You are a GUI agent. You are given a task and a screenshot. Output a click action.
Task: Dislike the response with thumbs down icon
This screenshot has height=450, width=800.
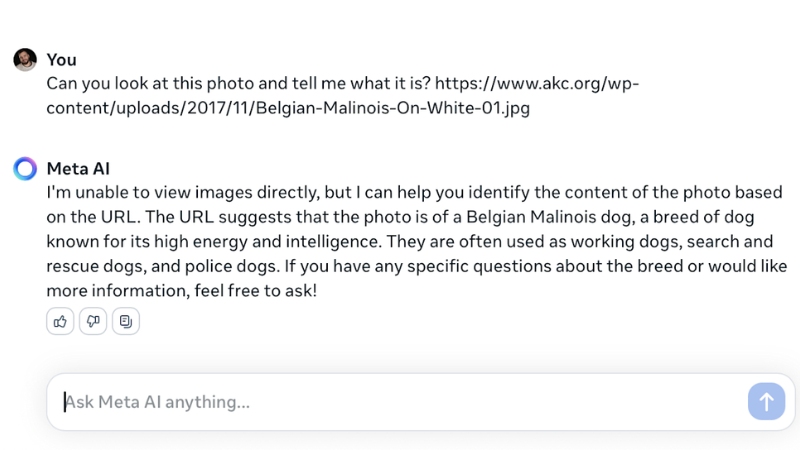coord(93,321)
